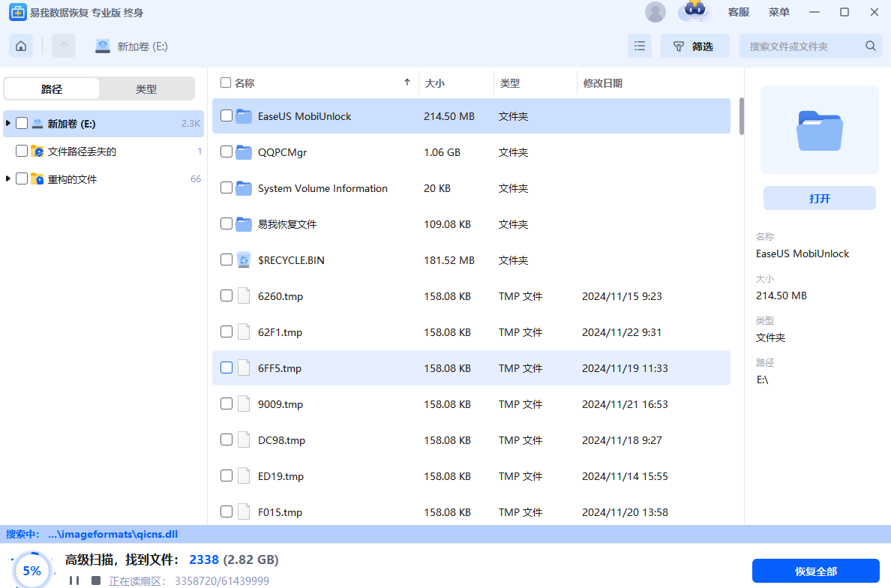This screenshot has height=588, width=891.
Task: Check the 新加卷 (E:) tree checkbox
Action: [22, 123]
